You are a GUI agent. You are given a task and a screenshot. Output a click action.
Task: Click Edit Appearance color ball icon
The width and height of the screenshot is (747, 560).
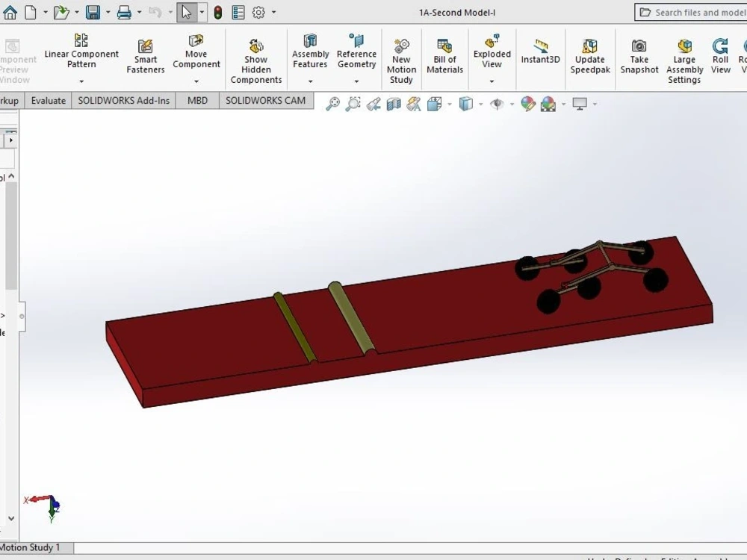(528, 104)
